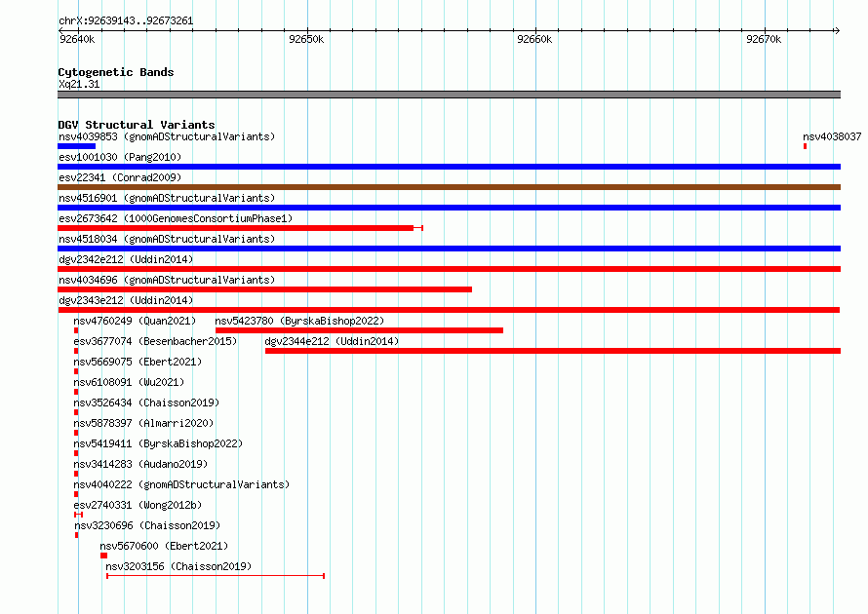Click the nsv4039853 variant label
868x614 pixels.
coord(167,136)
